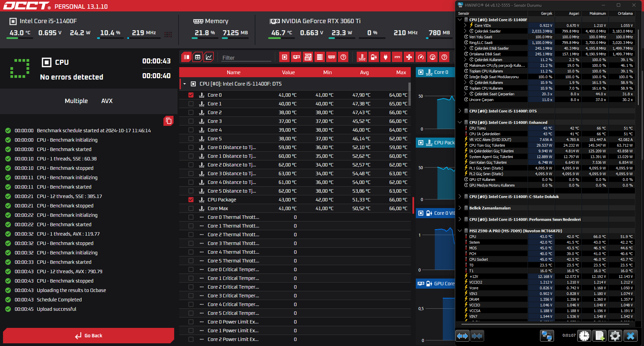Filter sensors by memory module icon
Viewport: 644px width, 346px height.
[x=332, y=57]
